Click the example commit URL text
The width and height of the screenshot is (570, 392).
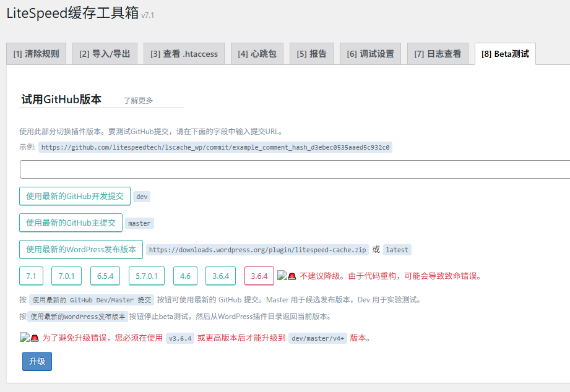click(215, 147)
